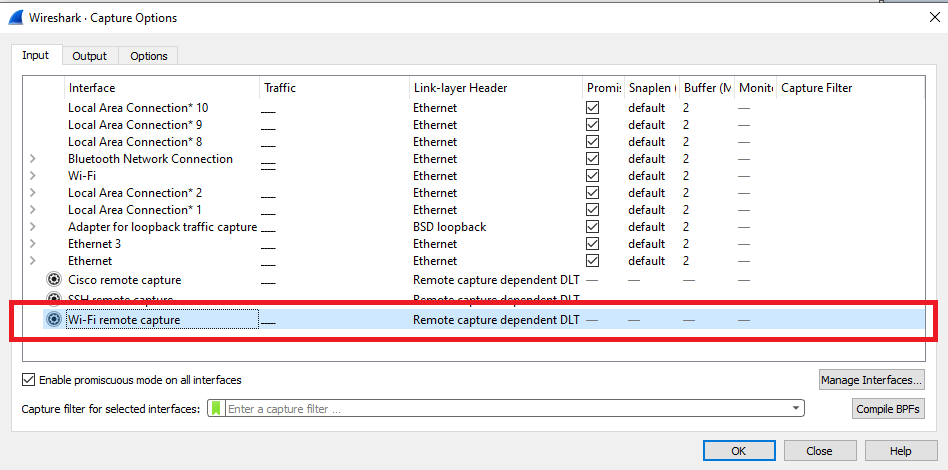
Task: Uncheck promiscuous for Local Area Connection* 9
Action: click(x=592, y=125)
